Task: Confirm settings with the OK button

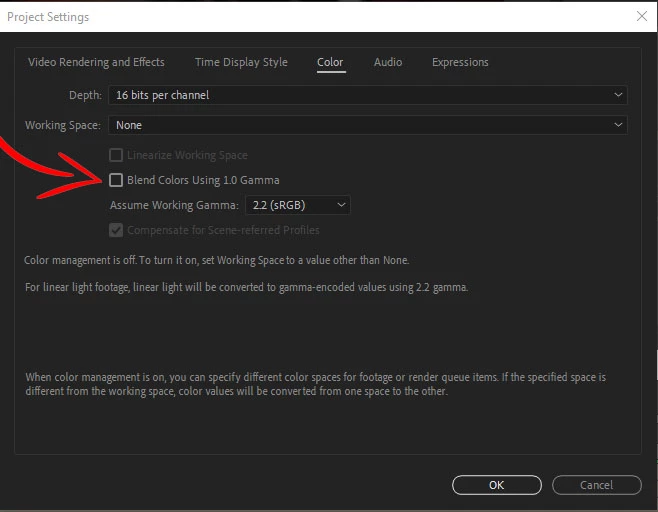Action: pos(497,485)
